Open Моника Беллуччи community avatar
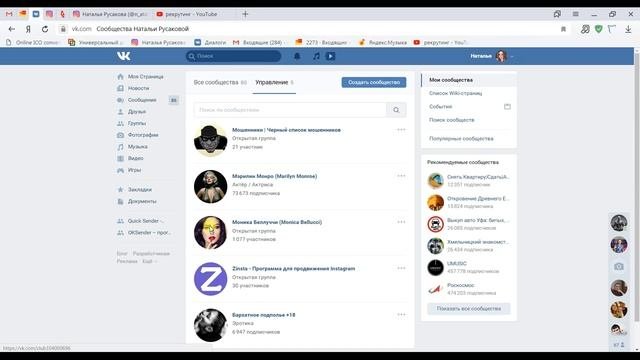Image resolution: width=640 pixels, height=360 pixels. [210, 233]
